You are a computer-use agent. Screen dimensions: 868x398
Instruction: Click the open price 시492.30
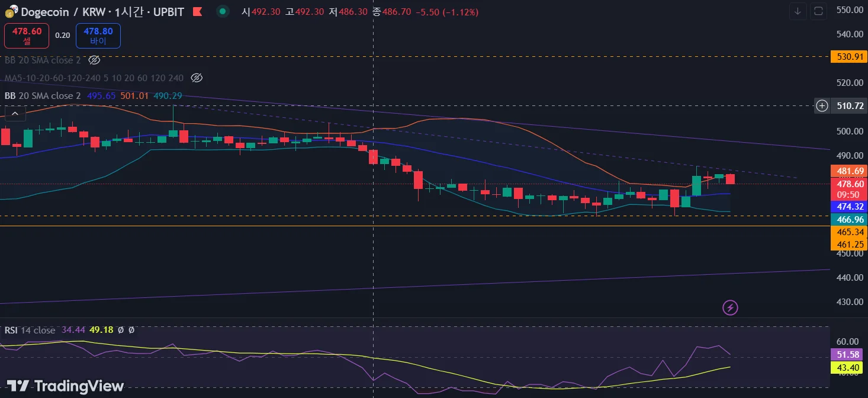tap(261, 11)
